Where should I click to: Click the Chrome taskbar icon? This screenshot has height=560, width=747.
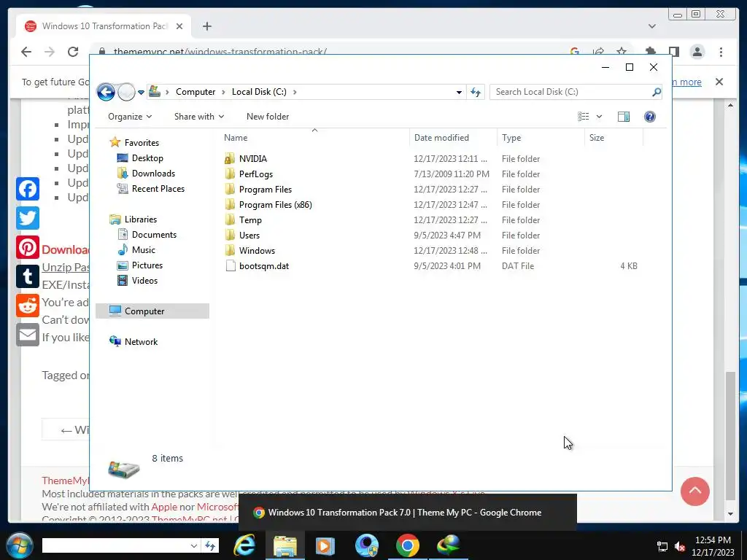click(407, 545)
